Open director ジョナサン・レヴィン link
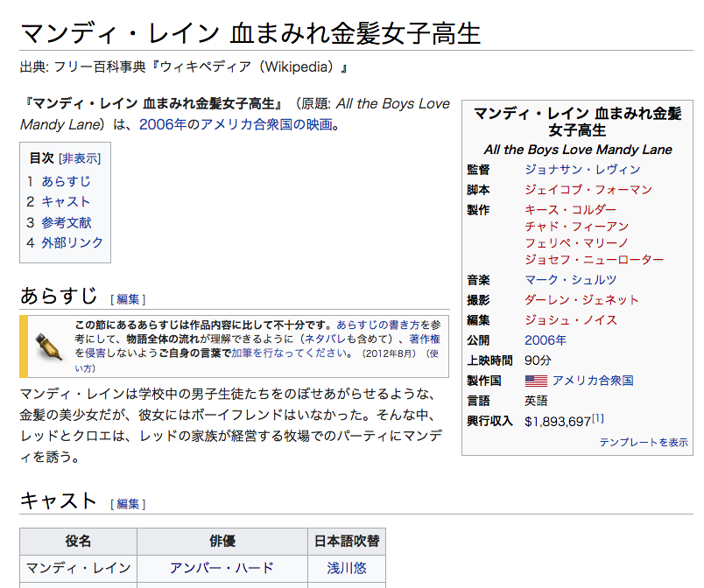 click(582, 170)
